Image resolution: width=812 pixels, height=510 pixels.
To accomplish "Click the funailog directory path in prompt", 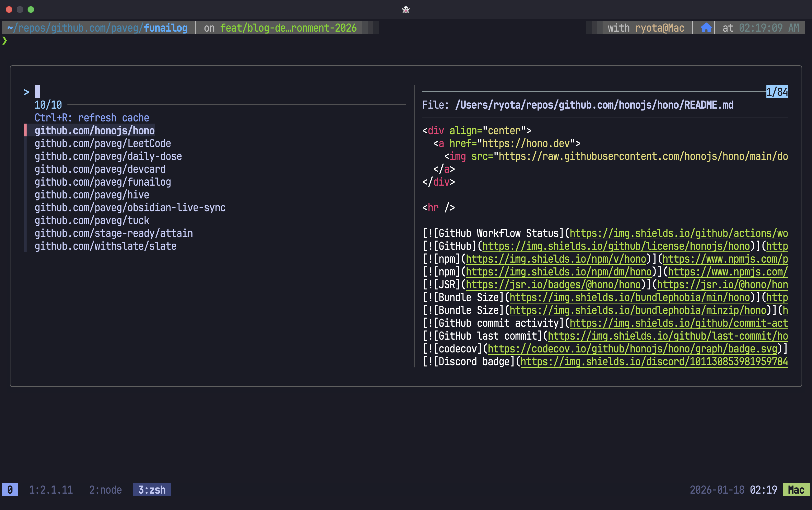I will tap(97, 28).
